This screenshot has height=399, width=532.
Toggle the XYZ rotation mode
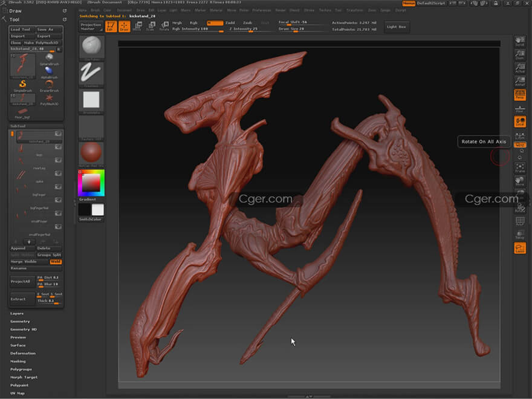pyautogui.click(x=520, y=145)
